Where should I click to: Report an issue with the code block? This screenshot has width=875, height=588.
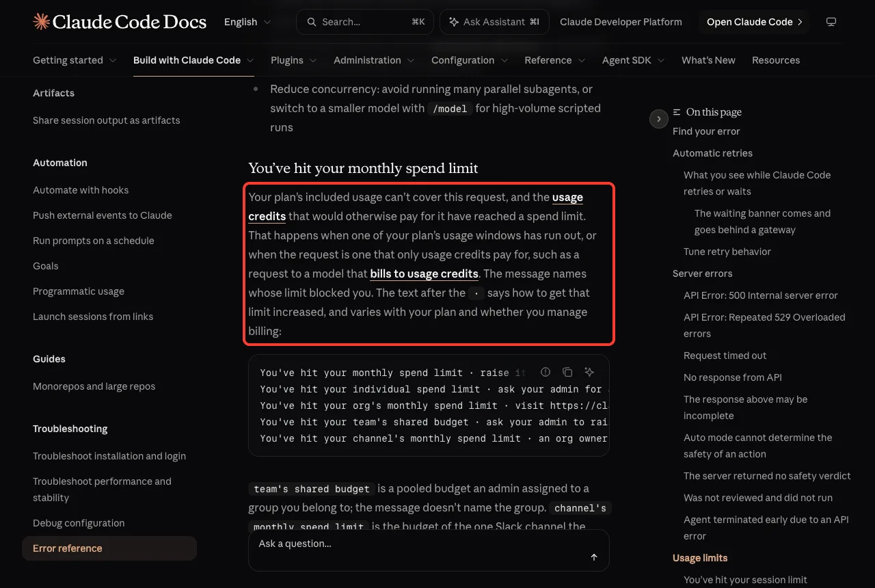(546, 372)
